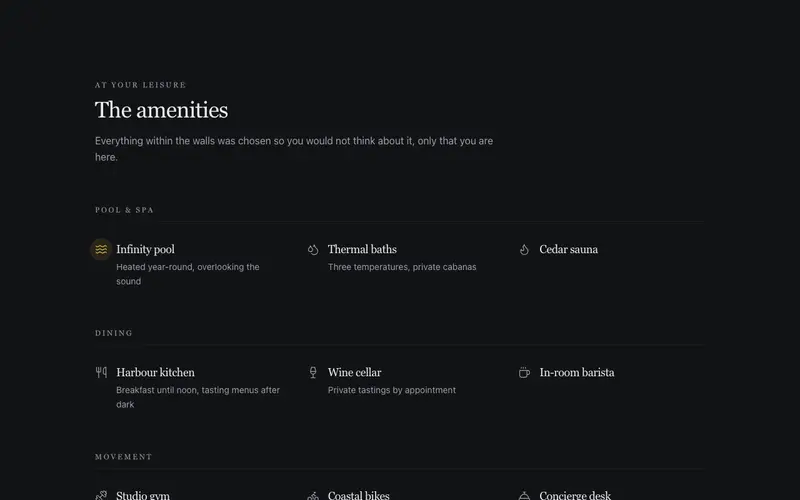The image size is (800, 500).
Task: Click the Coastal bikes bicycle icon
Action: coord(313,495)
